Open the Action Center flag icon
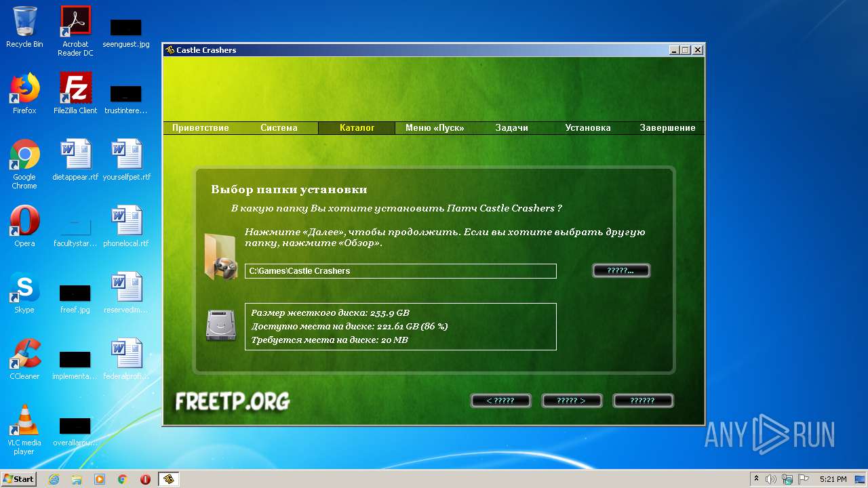The image size is (868, 488). (x=804, y=479)
